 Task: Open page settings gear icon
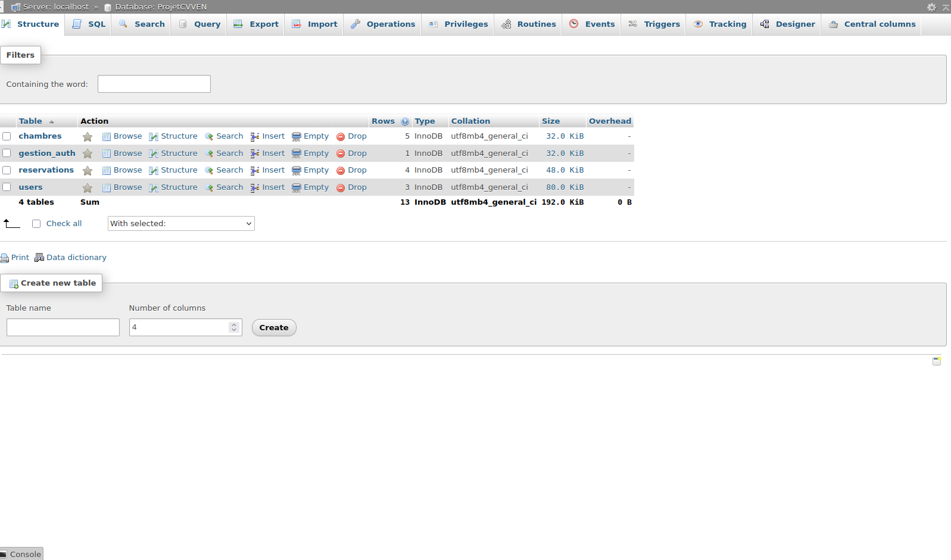[931, 7]
